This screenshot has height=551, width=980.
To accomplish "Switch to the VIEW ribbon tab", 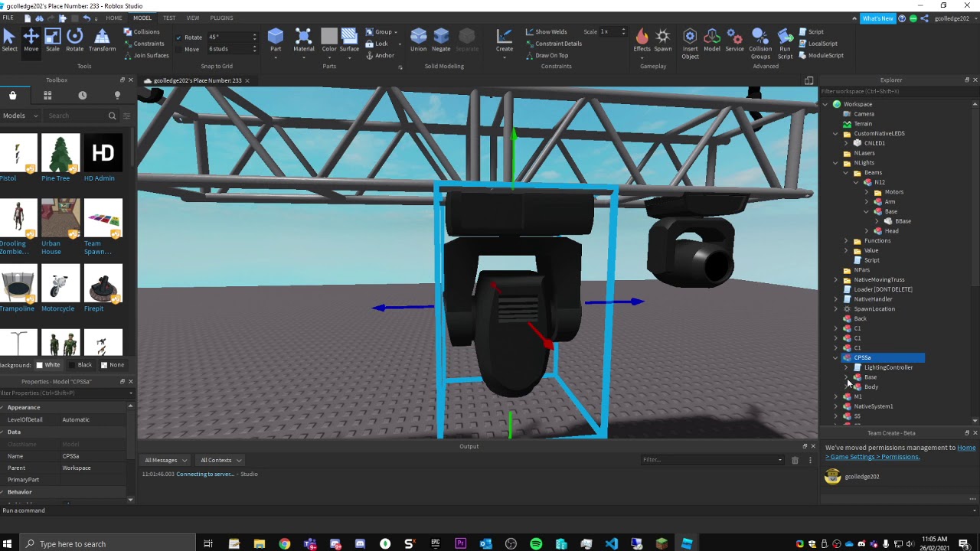I will (x=193, y=18).
